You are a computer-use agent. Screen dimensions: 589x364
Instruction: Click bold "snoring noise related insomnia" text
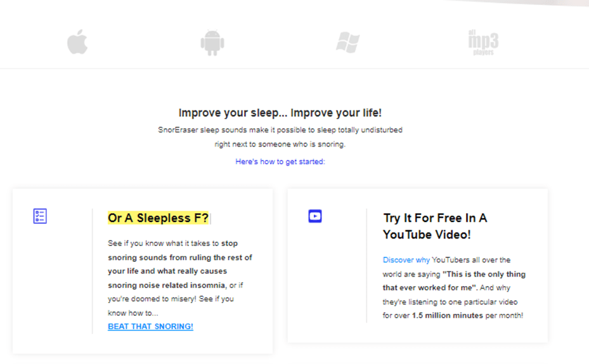(167, 285)
